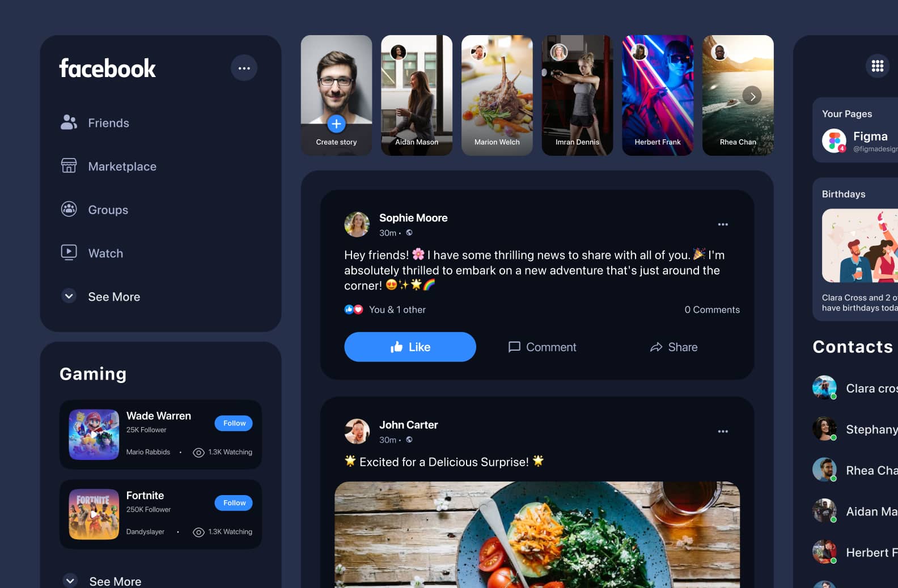Open the Birthdays illustration card

(860, 246)
